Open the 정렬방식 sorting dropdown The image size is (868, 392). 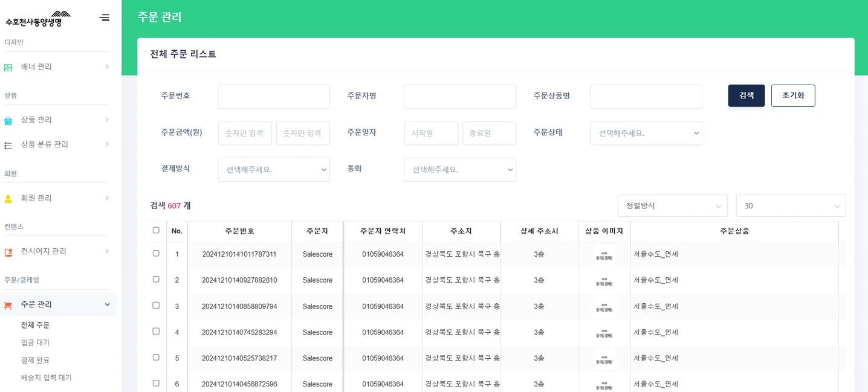(672, 205)
